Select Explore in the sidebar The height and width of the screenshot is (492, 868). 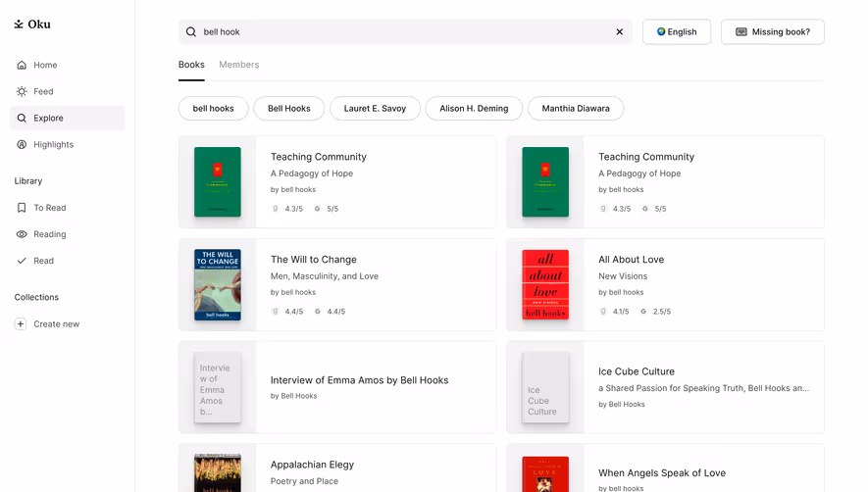coord(67,118)
